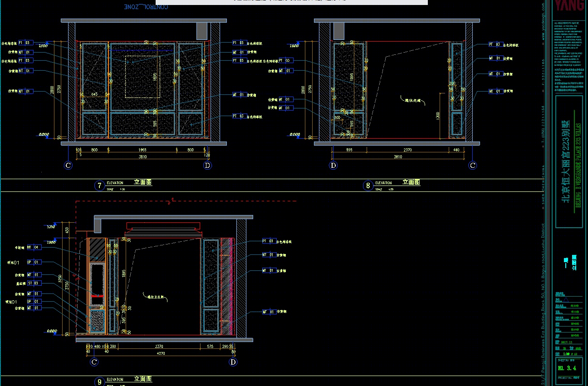Select the dashed rectangle in elevation 7 center
Viewport: 588px width, 386px height.
[142, 77]
